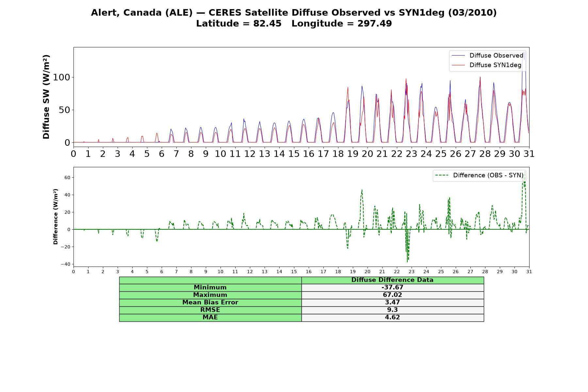Click the Diffuse SYN1deg legend entry
588x392 pixels.
click(486, 65)
